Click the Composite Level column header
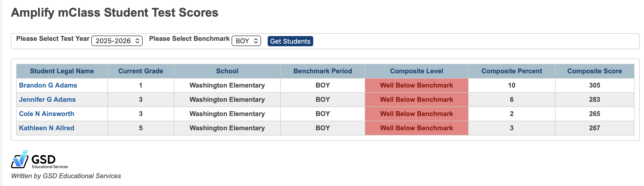This screenshot has height=186, width=644. tap(416, 71)
